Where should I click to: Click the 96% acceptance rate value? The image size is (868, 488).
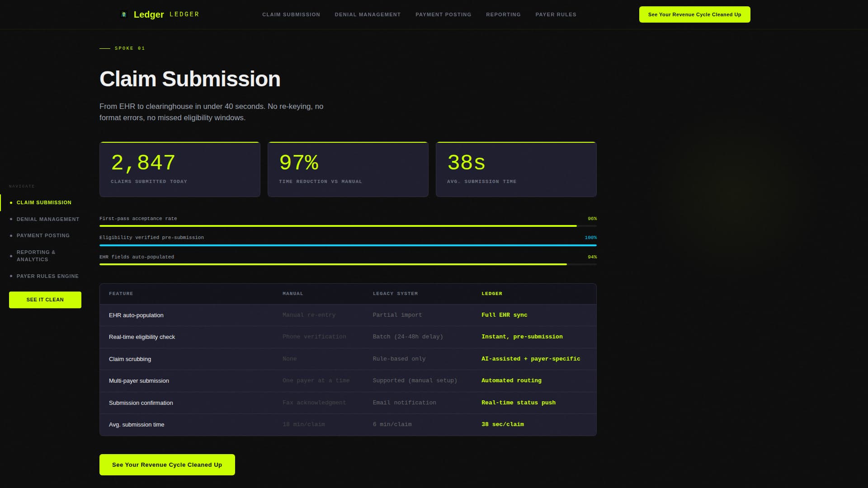point(592,219)
